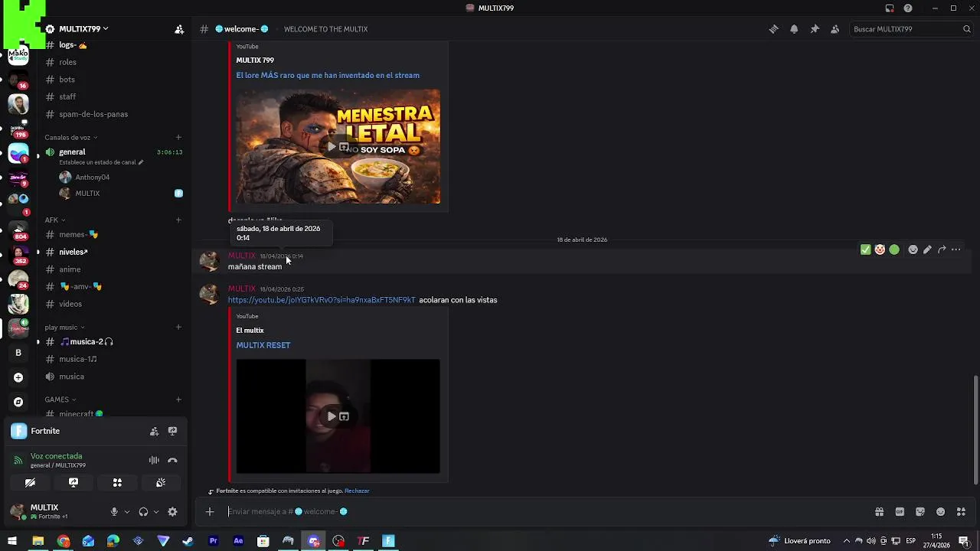The image size is (980, 551).
Task: Open the musica-2 channel
Action: (113, 342)
